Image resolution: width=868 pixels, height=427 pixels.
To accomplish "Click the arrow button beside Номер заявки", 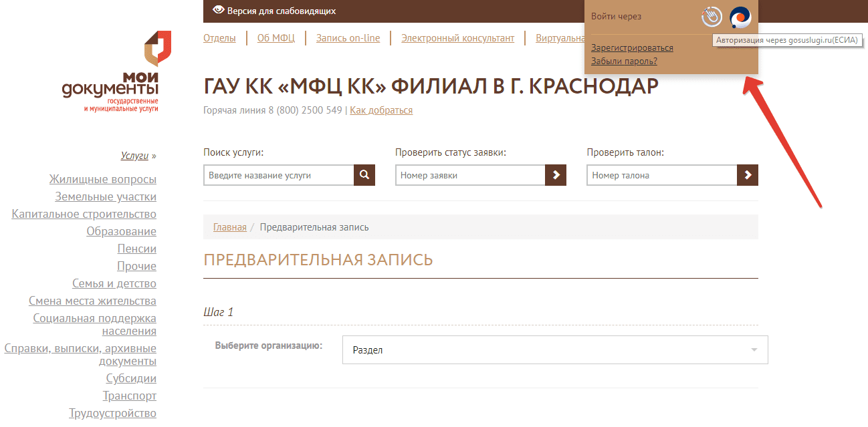I will click(x=556, y=175).
